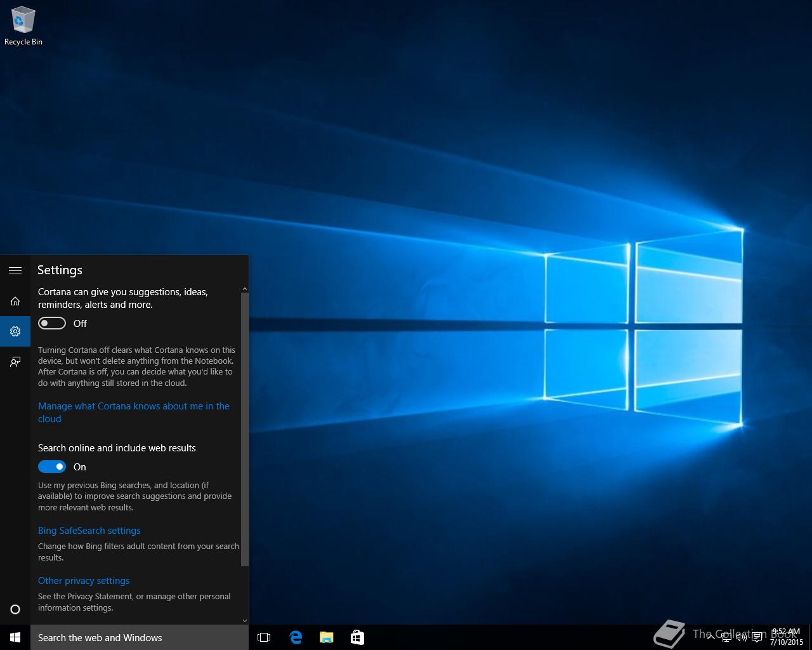Open the hamburger menu in Cortana panel
Viewport: 812px width, 650px height.
15,270
